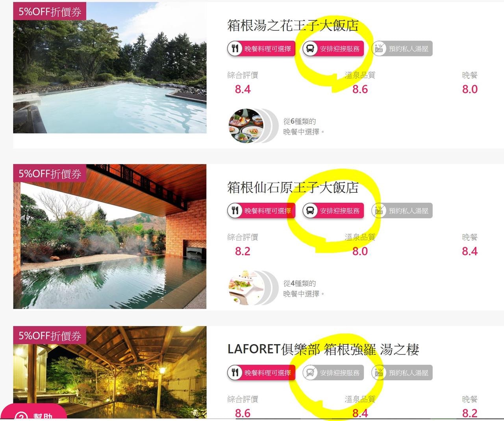504x421 pixels.
Task: Select 安排迎接服務 tag for 箱根湯之花王子大飯店
Action: pyautogui.click(x=333, y=48)
